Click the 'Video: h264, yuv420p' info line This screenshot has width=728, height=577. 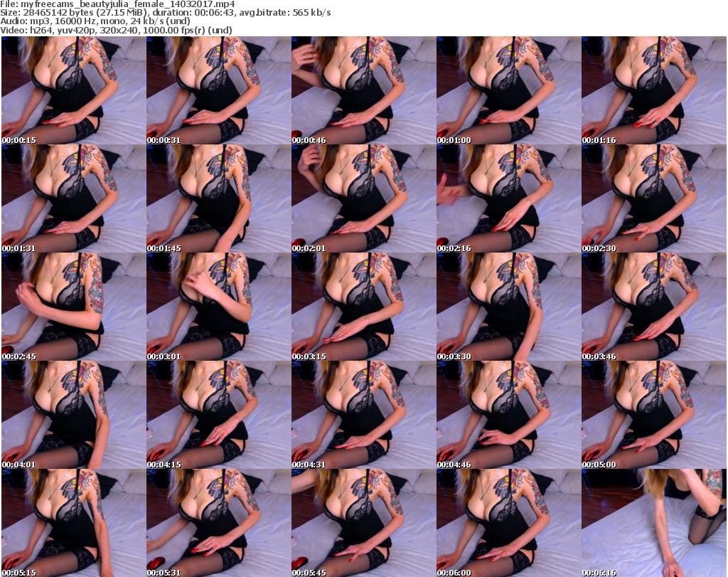tap(116, 30)
